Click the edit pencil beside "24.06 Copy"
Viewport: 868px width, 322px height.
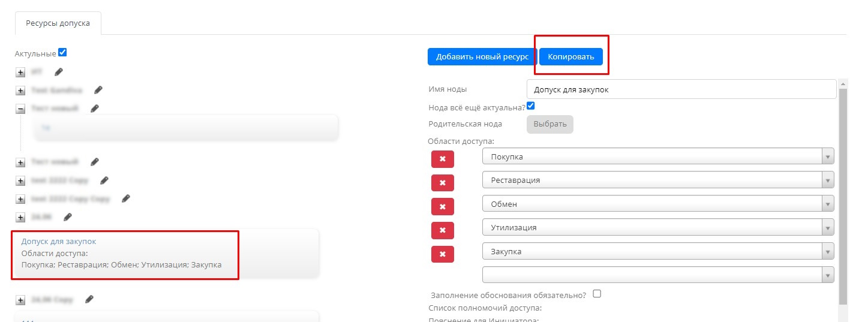pos(89,299)
